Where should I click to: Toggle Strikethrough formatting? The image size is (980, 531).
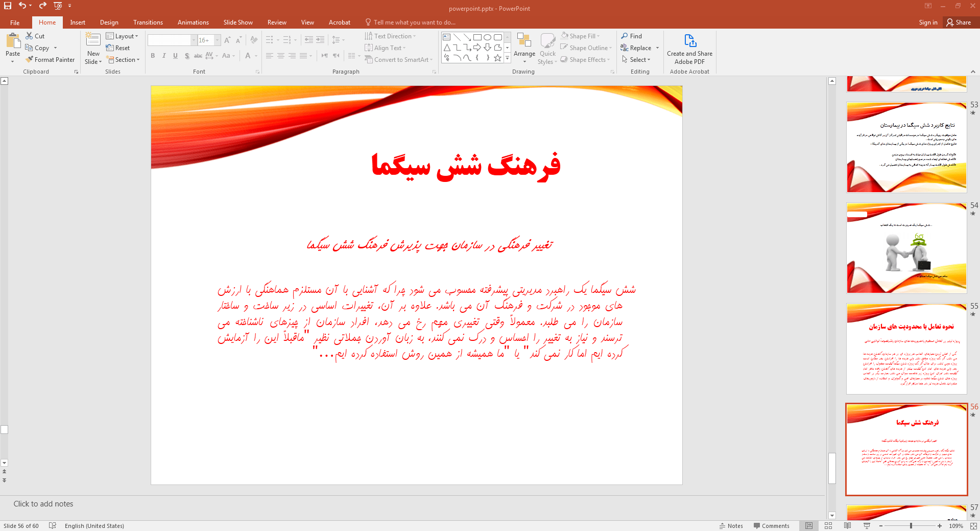point(198,56)
